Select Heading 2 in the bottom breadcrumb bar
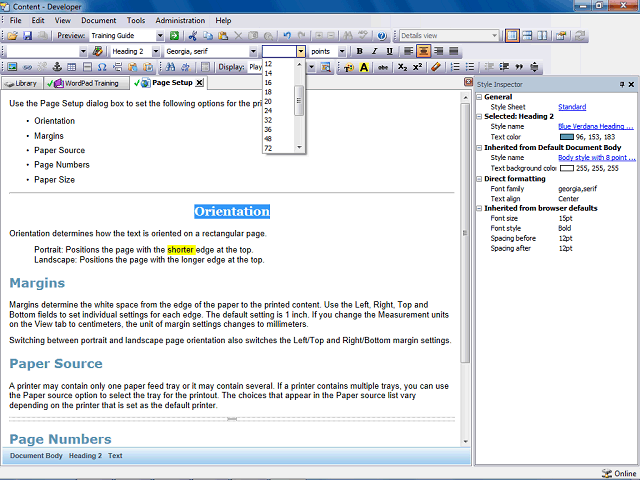Image resolution: width=640 pixels, height=480 pixels. (x=85, y=456)
